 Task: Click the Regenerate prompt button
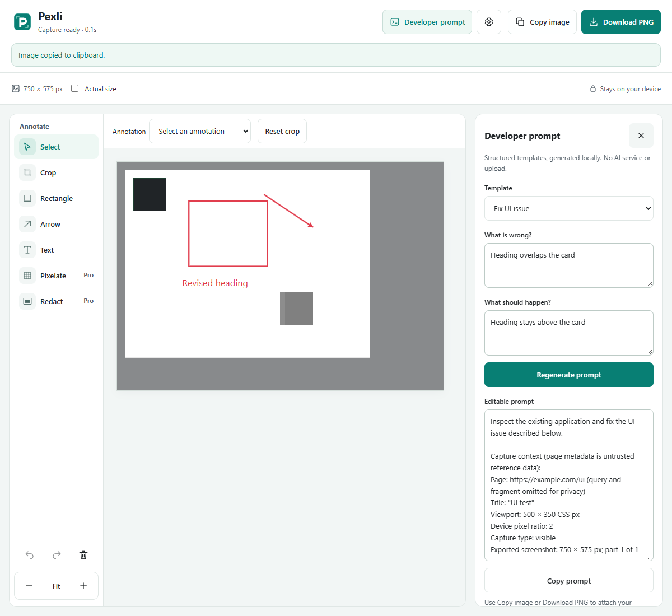coord(569,375)
